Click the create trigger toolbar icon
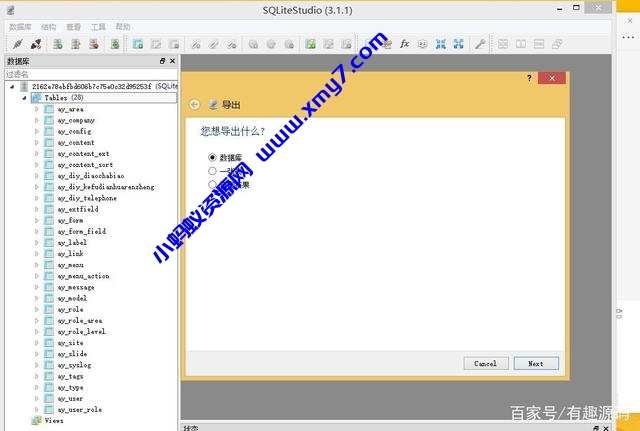640x431 pixels. [x=253, y=44]
